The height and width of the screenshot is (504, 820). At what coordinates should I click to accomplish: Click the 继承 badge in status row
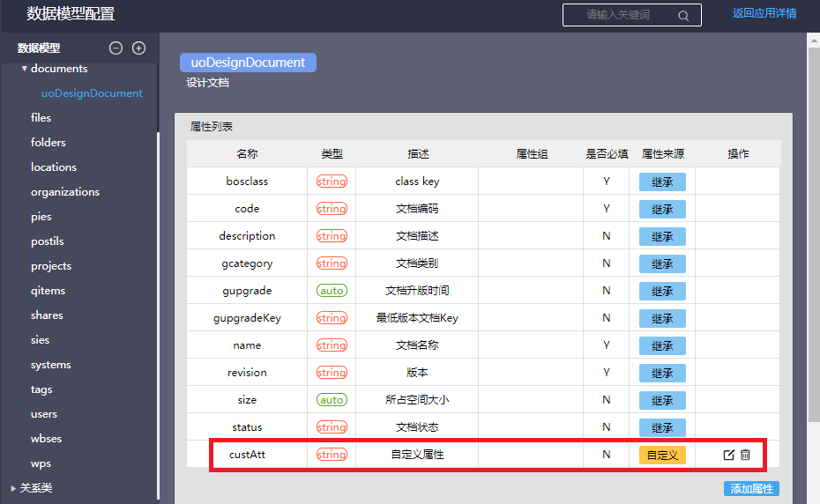(x=662, y=427)
